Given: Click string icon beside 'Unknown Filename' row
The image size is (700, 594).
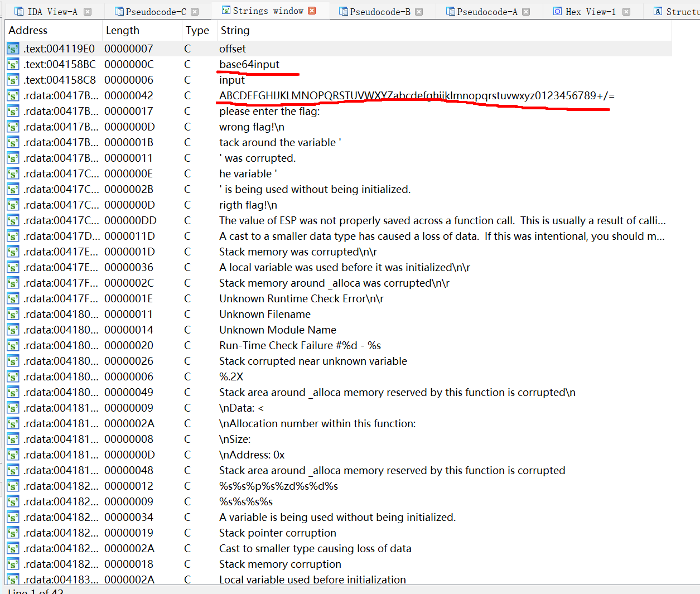Looking at the screenshot, I should 13,315.
